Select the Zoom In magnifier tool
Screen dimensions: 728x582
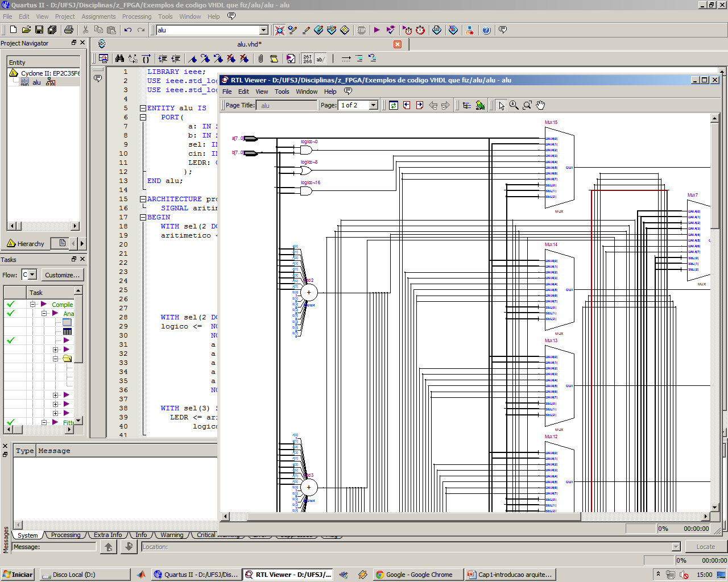point(514,105)
